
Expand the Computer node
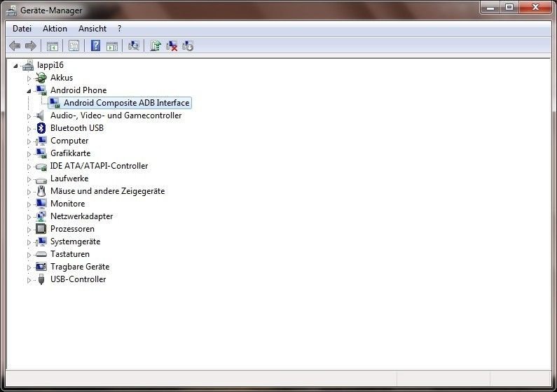[29, 141]
